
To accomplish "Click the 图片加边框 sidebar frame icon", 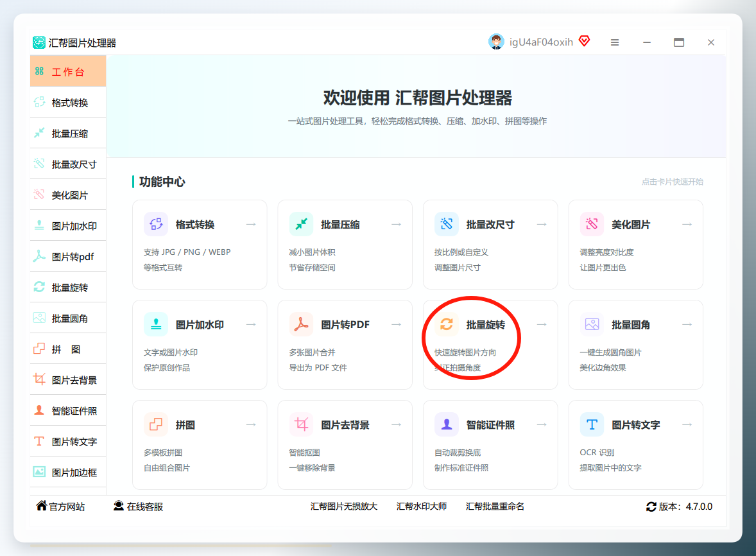I will coord(39,472).
